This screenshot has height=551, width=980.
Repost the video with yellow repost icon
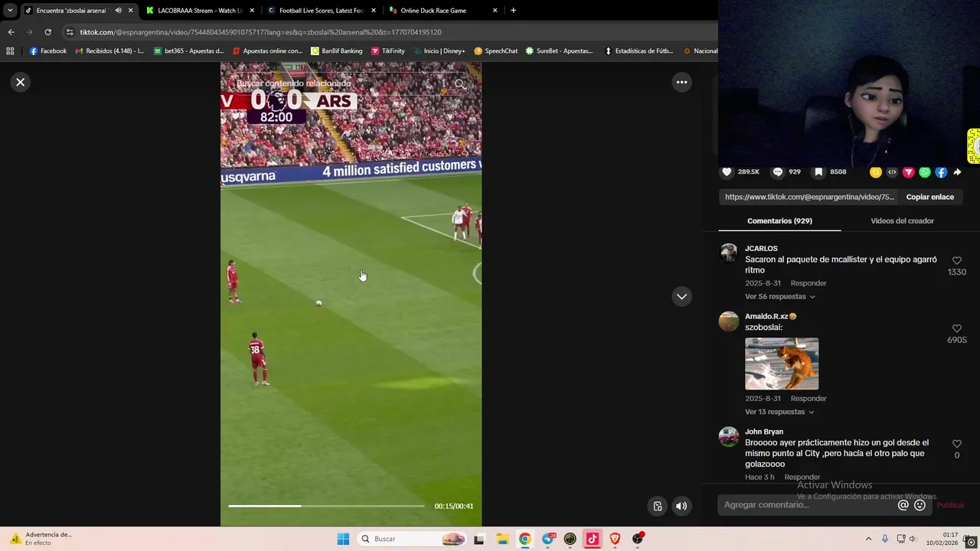(x=876, y=172)
